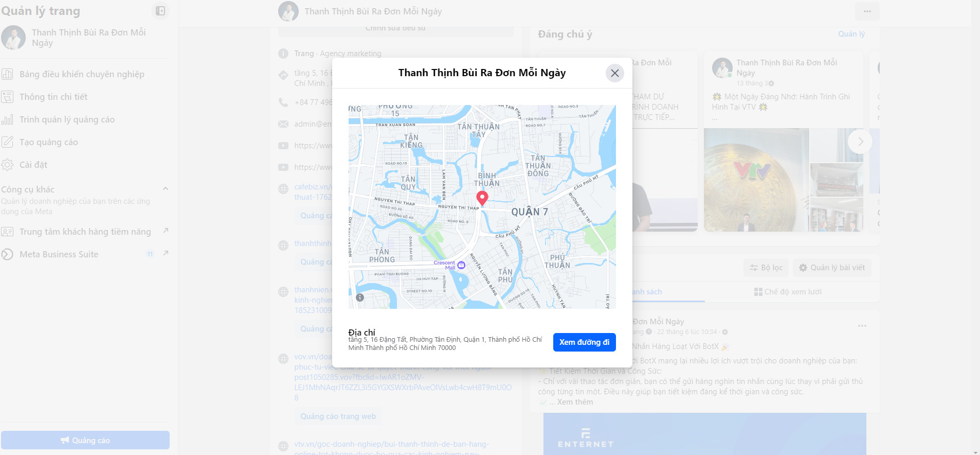This screenshot has width=980, height=455.
Task: Open post three-dot options menu
Action: click(862, 326)
